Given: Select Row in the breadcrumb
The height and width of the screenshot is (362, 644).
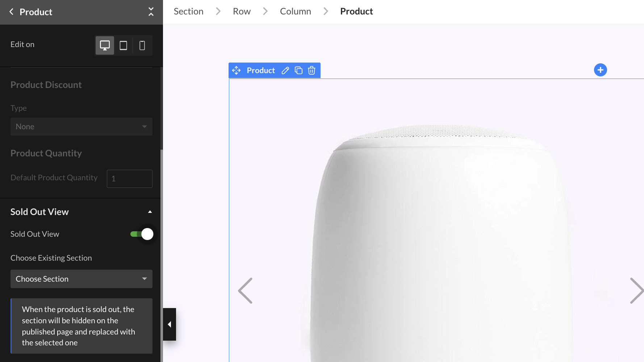Looking at the screenshot, I should (242, 12).
